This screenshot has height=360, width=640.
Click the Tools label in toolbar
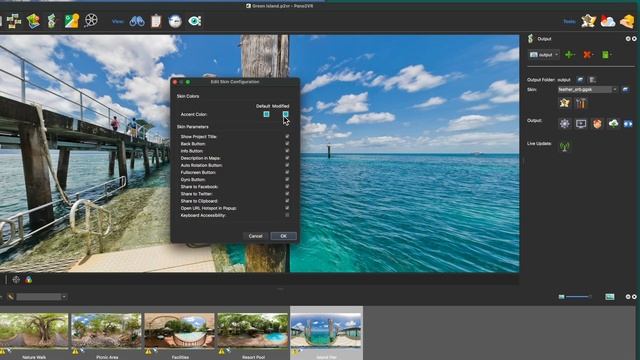(x=569, y=21)
